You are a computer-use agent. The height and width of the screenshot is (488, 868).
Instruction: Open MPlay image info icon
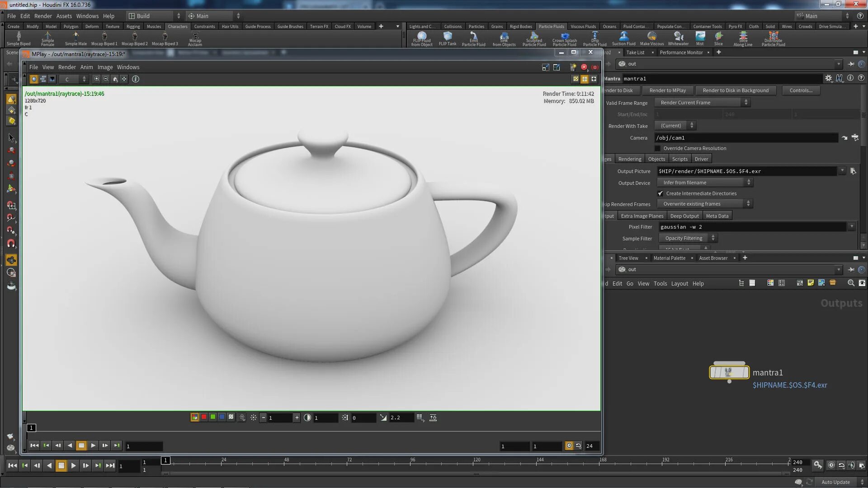coord(135,79)
